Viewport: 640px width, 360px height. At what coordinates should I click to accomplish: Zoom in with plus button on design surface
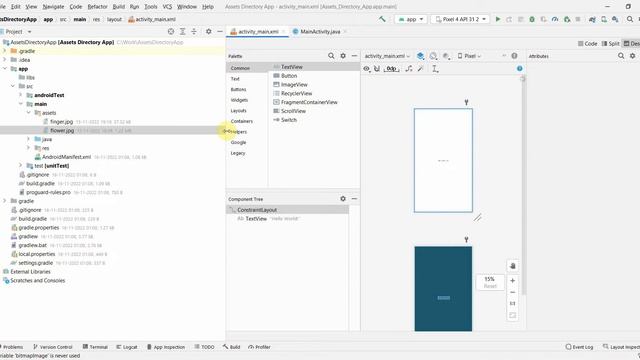(x=513, y=281)
